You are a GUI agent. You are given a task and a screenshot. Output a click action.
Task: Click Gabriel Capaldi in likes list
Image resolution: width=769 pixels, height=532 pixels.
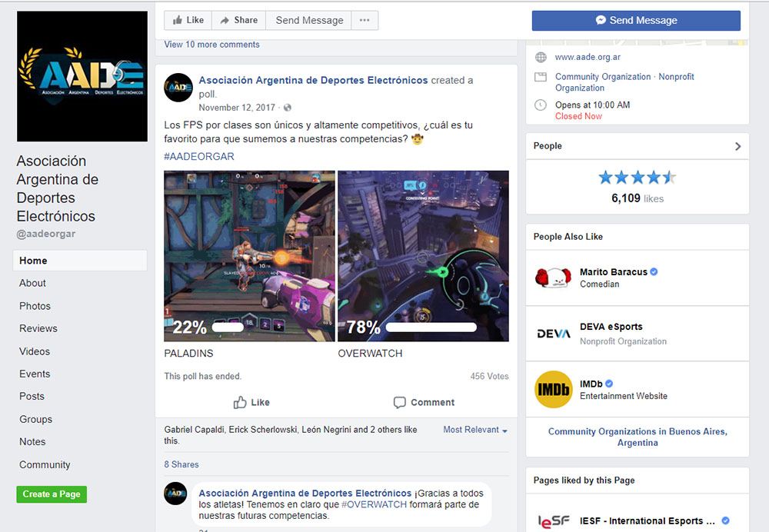coord(195,430)
